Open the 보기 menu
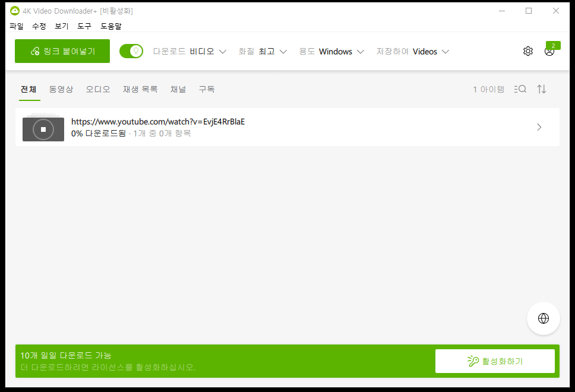 click(x=62, y=26)
